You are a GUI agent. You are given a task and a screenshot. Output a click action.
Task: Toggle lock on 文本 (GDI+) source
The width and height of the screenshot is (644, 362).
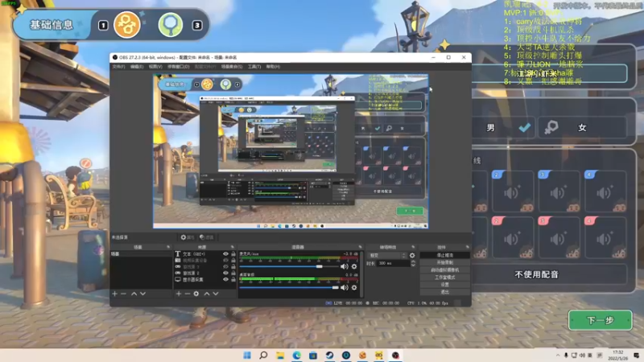(x=233, y=254)
